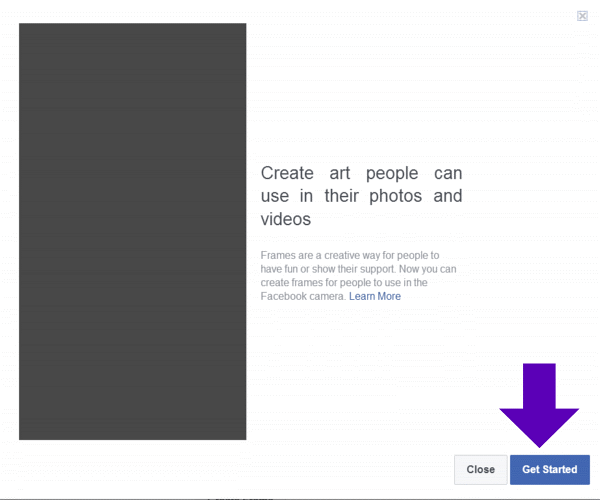Click the dark gray frame preview panel
The width and height of the screenshot is (600, 500).
click(x=132, y=231)
